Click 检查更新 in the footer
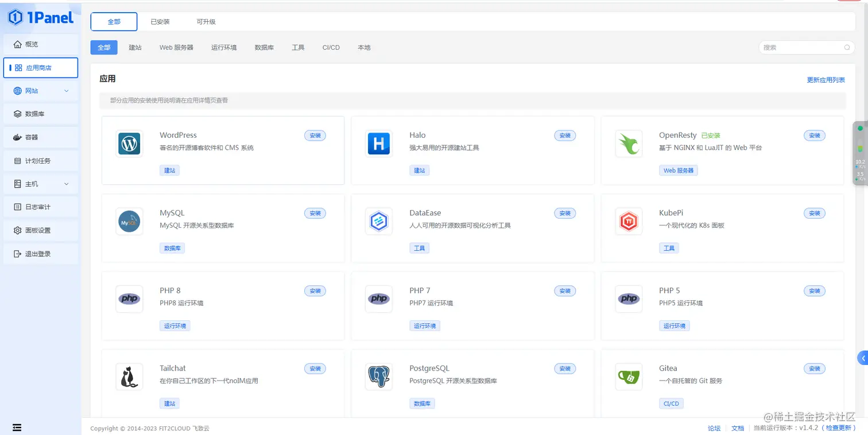The image size is (868, 435). (839, 428)
